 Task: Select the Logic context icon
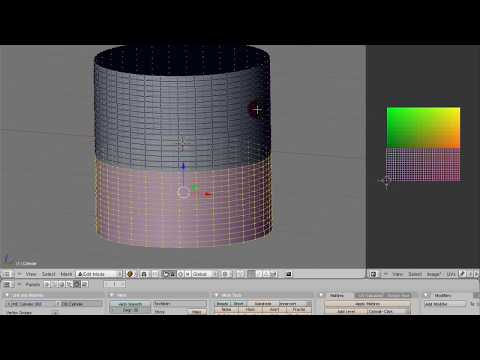point(47,284)
